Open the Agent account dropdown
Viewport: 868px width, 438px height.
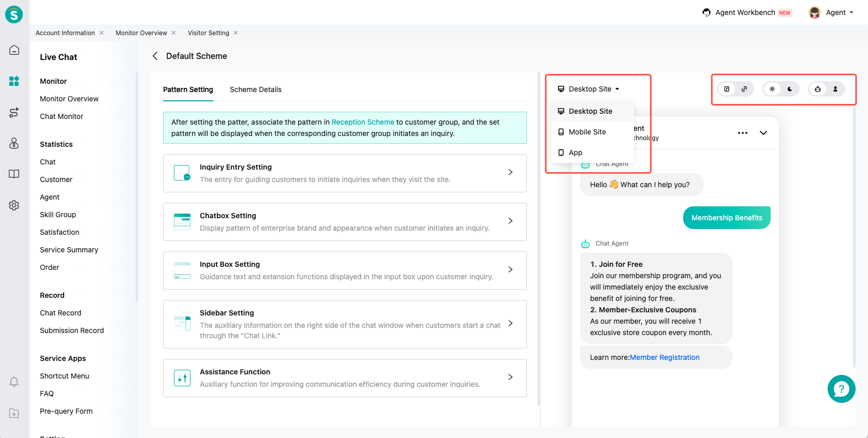(x=832, y=12)
